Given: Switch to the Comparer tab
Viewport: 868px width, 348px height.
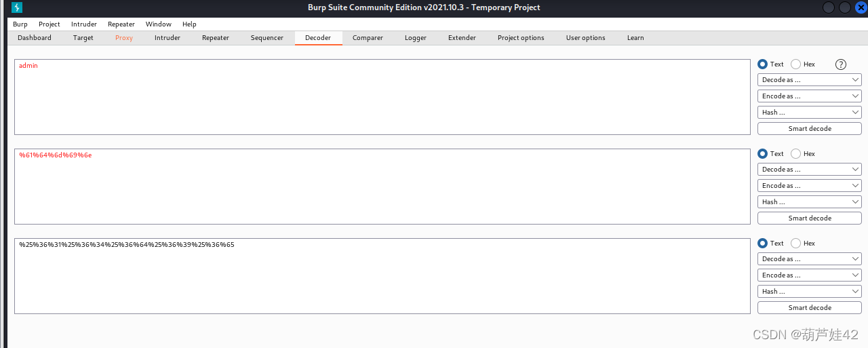Looking at the screenshot, I should [368, 38].
